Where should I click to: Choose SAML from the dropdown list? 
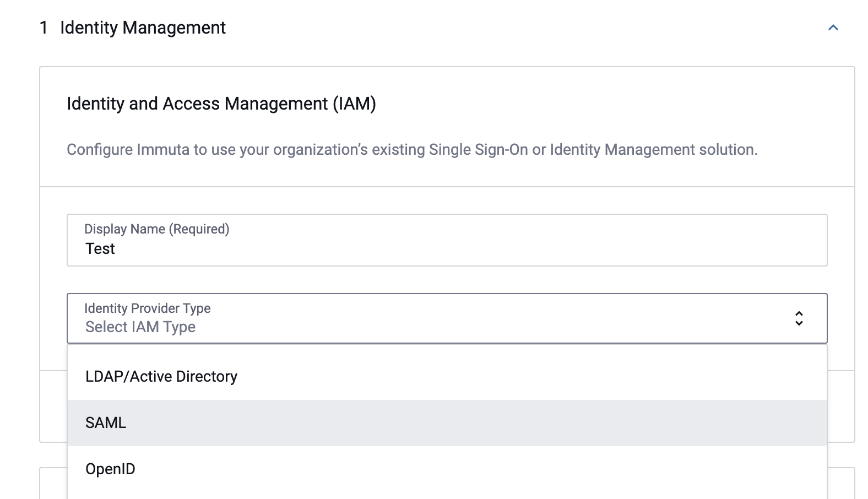447,423
